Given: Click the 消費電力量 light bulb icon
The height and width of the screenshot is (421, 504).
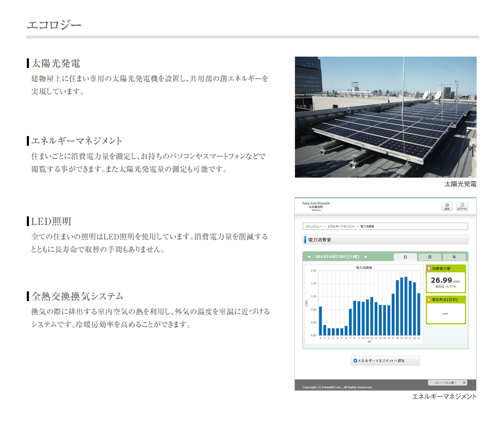Looking at the screenshot, I should pyautogui.click(x=429, y=268).
